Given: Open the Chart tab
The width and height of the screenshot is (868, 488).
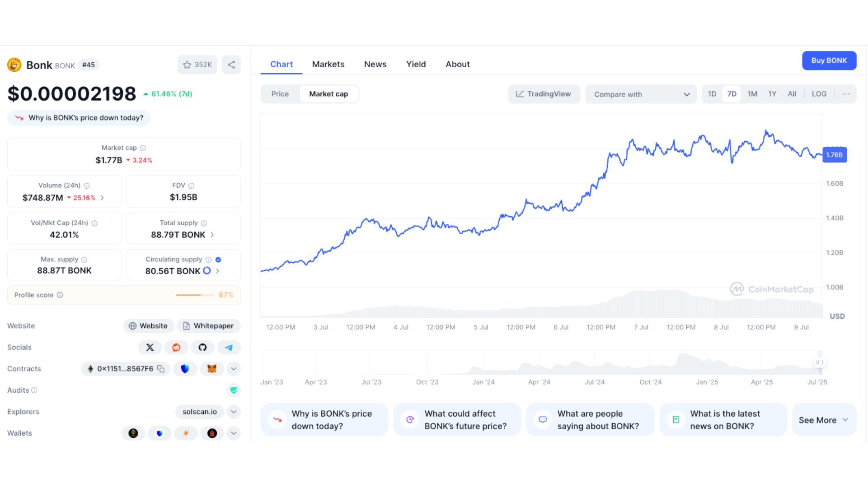Looking at the screenshot, I should (282, 65).
